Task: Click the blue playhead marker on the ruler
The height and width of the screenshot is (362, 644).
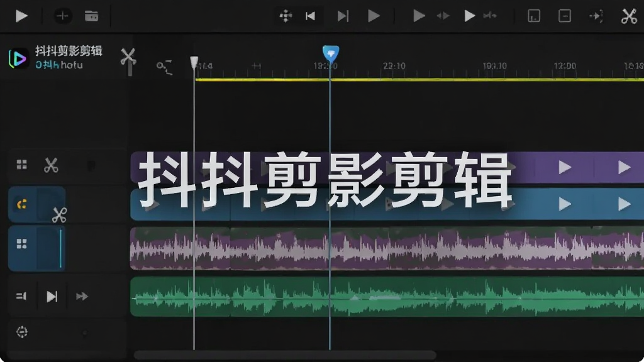Action: coord(331,54)
